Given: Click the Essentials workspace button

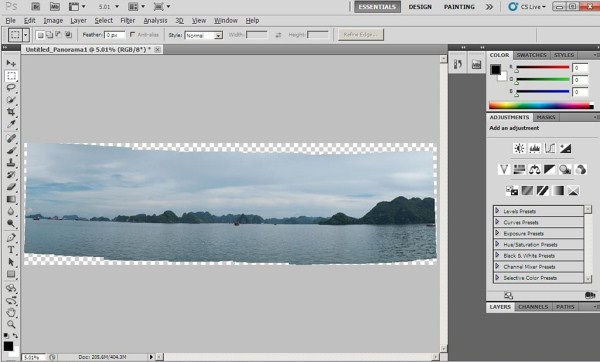Looking at the screenshot, I should point(377,7).
